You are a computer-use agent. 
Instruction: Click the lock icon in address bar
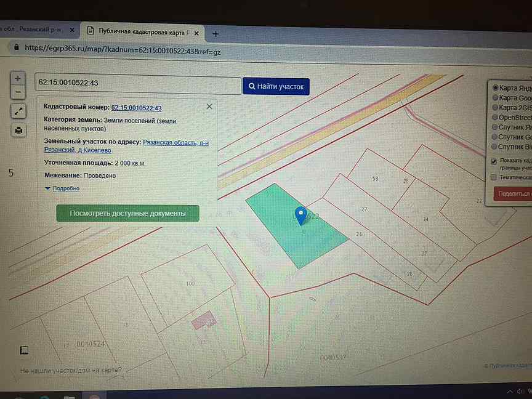[16, 47]
